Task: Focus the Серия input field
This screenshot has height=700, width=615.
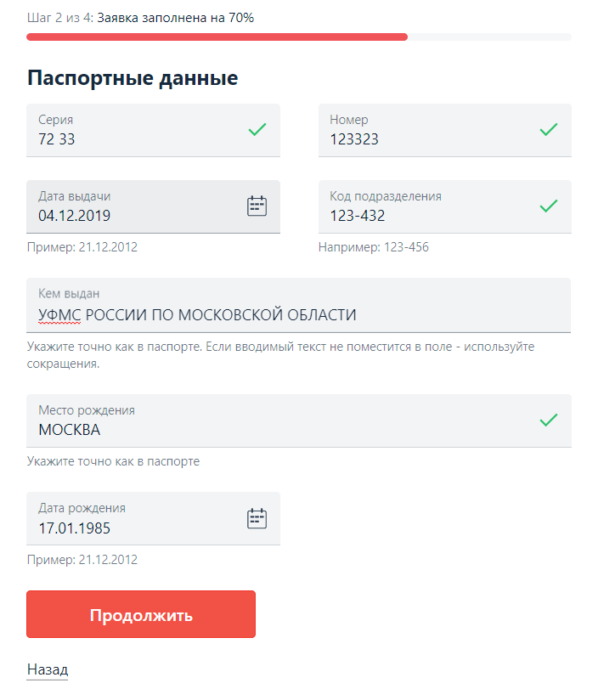Action: pyautogui.click(x=136, y=138)
